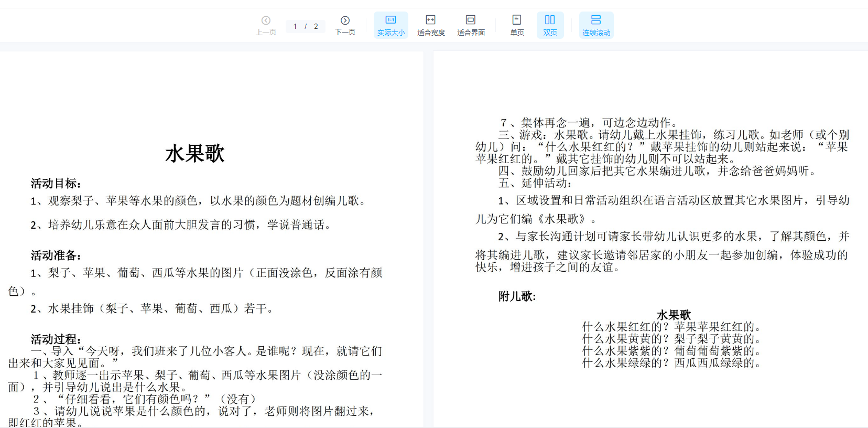Click line 什么水果红红的？苹果苹果红红的。
Image resolution: width=868 pixels, height=428 pixels.
coord(671,327)
